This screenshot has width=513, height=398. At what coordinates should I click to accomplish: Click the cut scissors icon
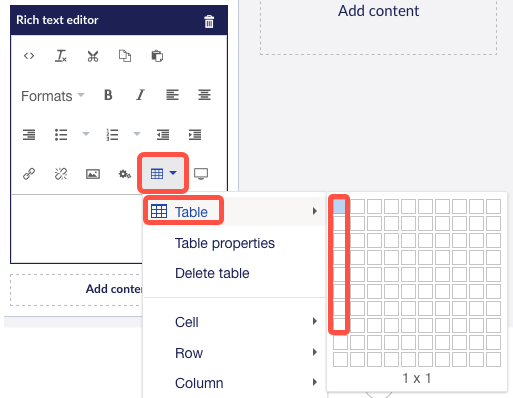tap(93, 56)
